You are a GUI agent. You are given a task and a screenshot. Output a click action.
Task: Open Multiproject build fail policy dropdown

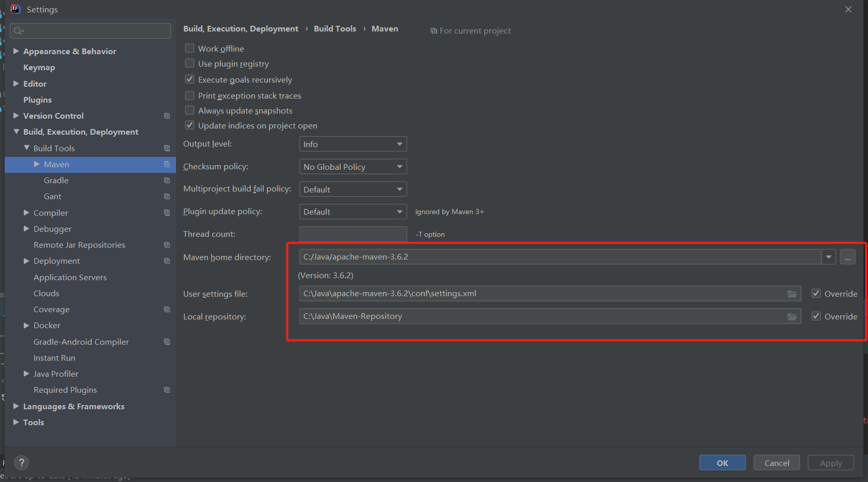(353, 189)
